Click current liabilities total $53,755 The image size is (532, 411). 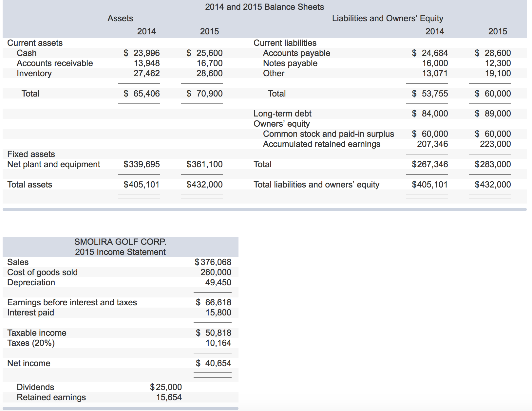(x=430, y=94)
